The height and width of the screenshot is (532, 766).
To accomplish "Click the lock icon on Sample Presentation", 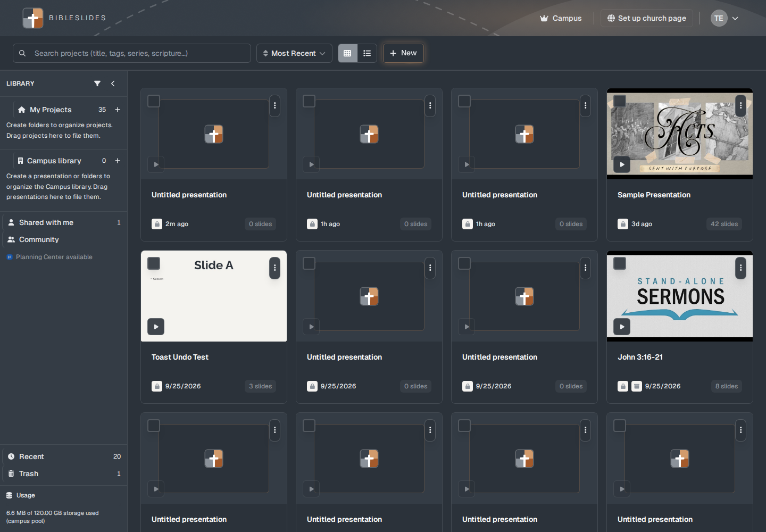I will point(623,224).
